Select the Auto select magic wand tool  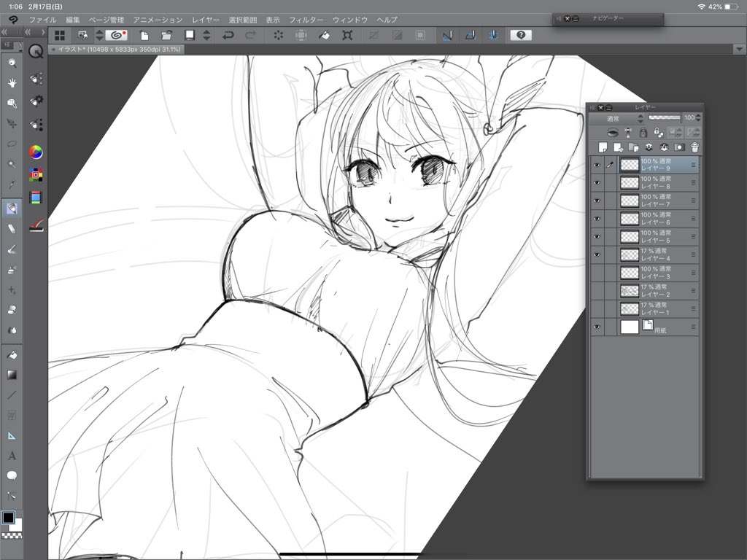(12, 163)
